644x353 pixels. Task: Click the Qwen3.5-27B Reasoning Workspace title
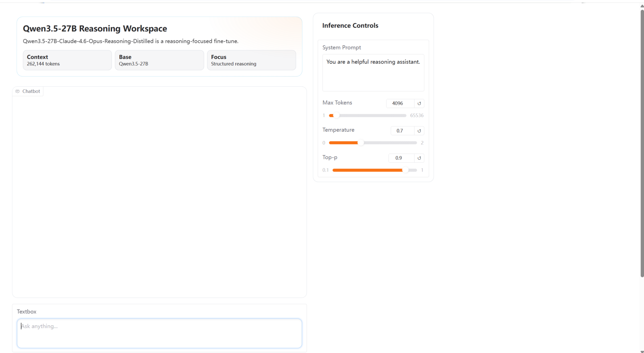tap(95, 29)
